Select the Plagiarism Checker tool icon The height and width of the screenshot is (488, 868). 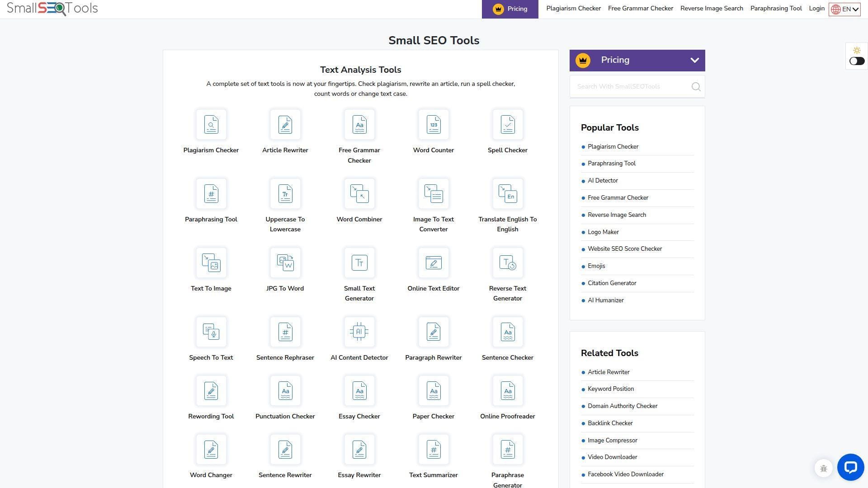(211, 125)
